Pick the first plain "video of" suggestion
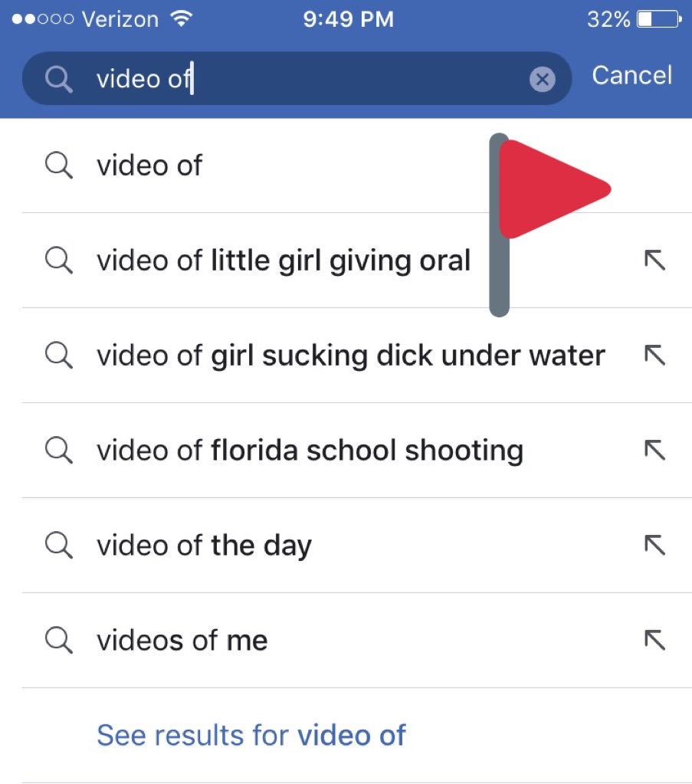Screen dimensions: 692x784 pos(149,165)
